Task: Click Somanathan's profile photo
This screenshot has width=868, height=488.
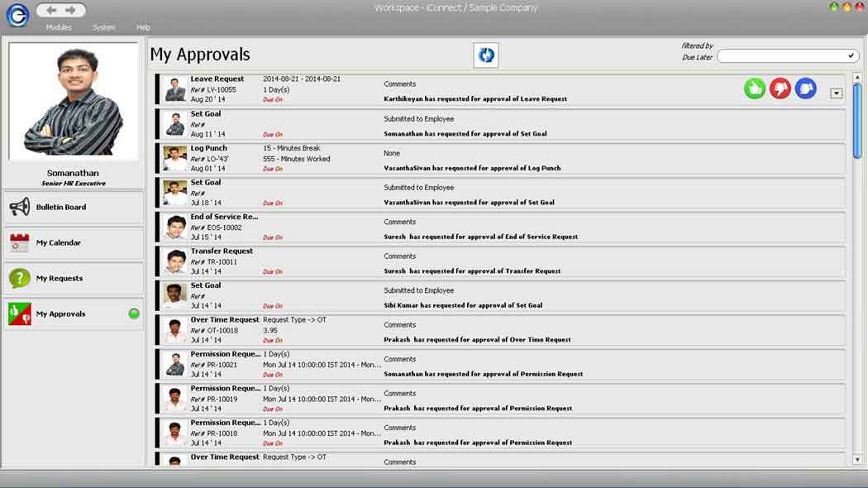Action: pyautogui.click(x=73, y=101)
